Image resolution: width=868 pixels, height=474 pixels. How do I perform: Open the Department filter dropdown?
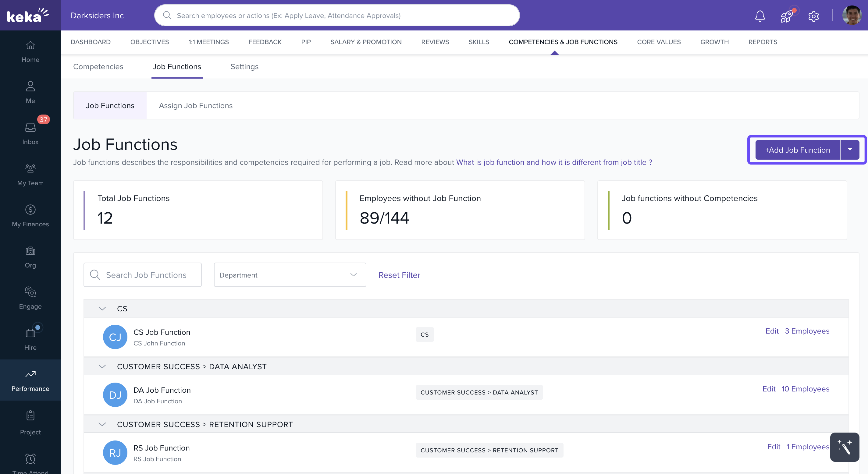coord(290,275)
